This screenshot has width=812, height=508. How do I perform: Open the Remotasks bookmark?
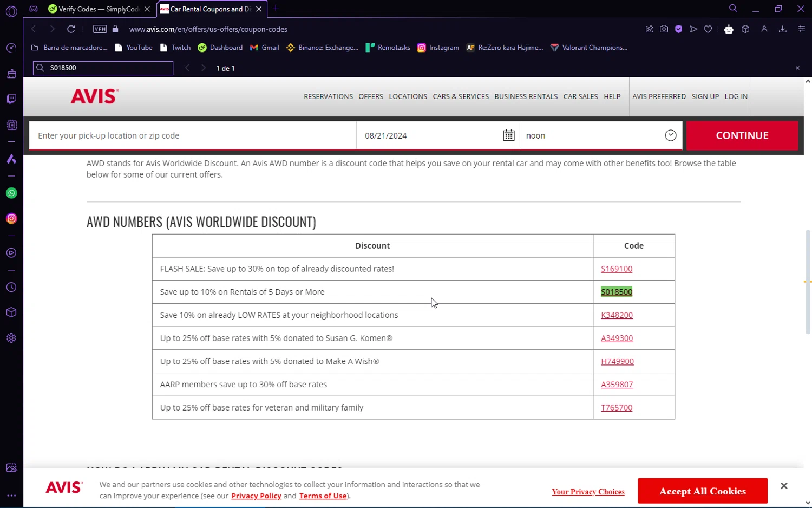coord(388,48)
